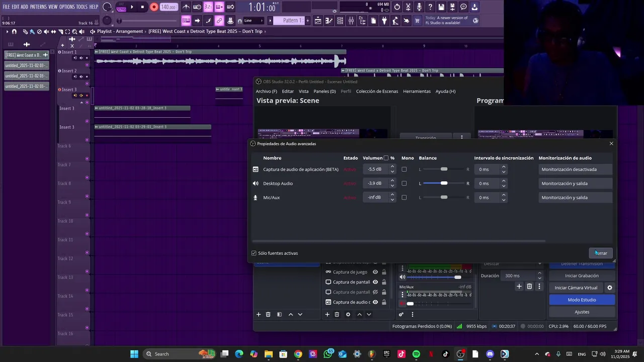Show the hidden Captura de pantalla source

click(375, 292)
